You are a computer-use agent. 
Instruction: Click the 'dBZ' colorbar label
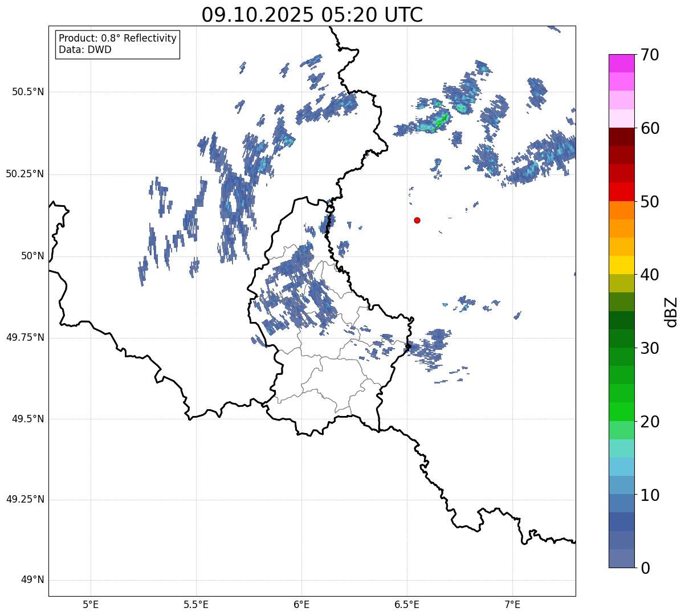point(671,311)
